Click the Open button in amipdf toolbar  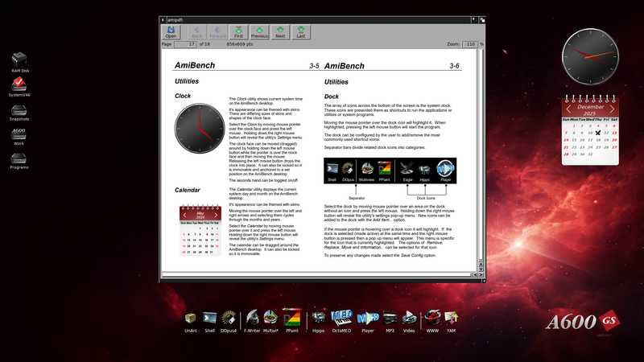171,31
